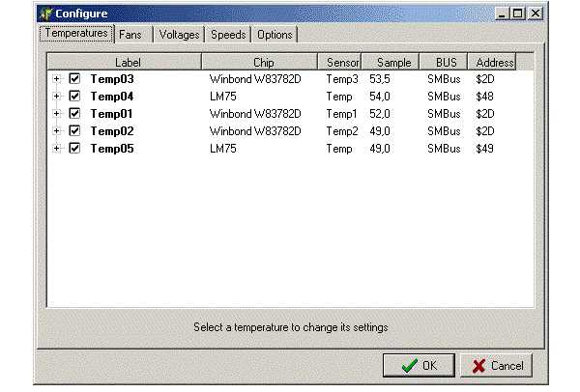Sort by the Chip column header
Image resolution: width=580 pixels, height=392 pixels.
tap(263, 62)
